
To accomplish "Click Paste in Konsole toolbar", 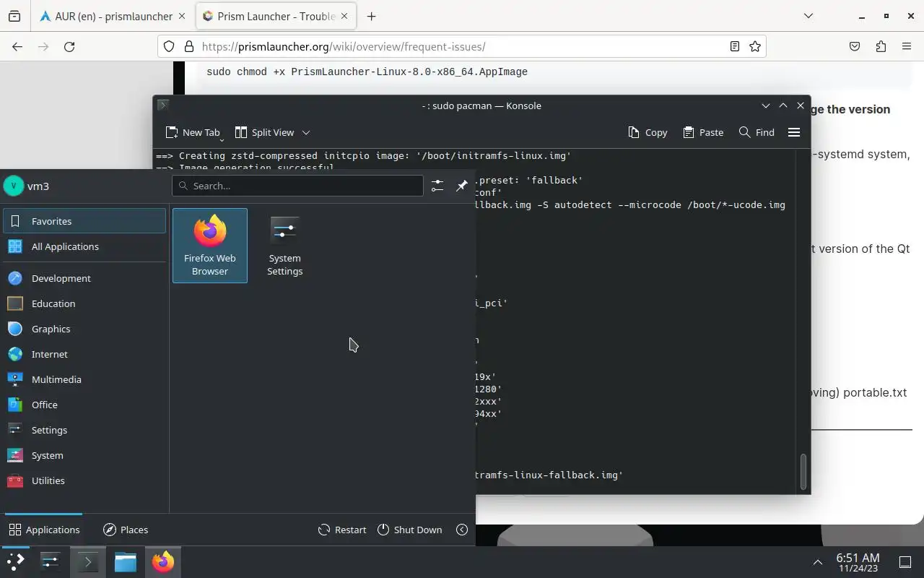I will point(703,132).
